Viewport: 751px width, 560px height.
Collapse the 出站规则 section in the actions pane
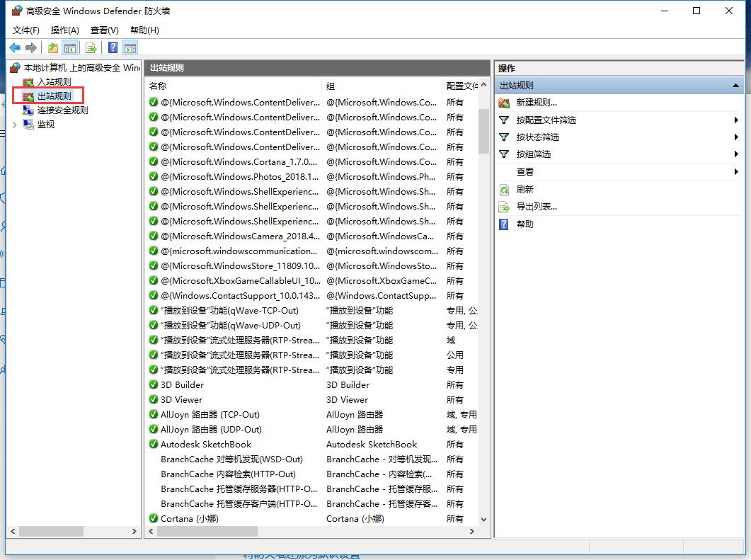735,86
